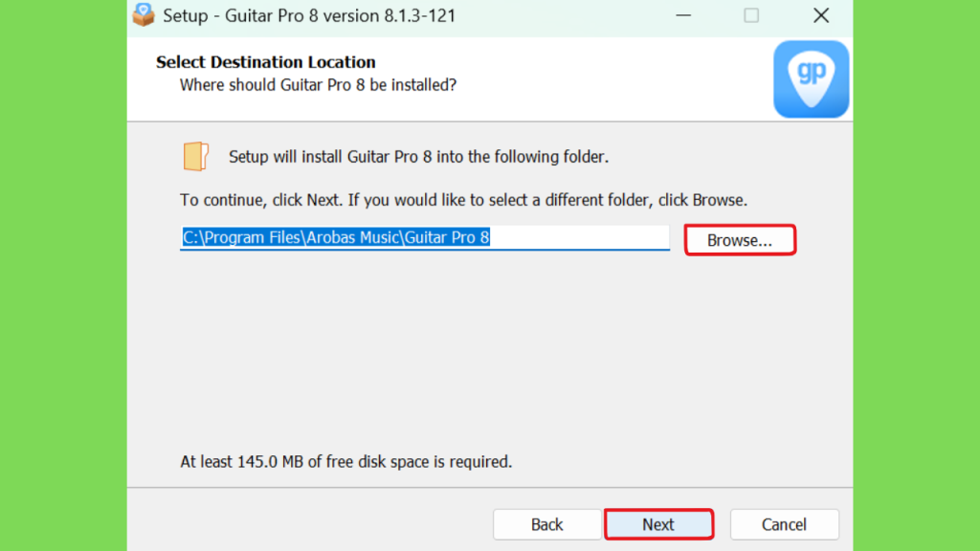This screenshot has height=551, width=980.
Task: Click the Select Destination Location heading
Action: 266,62
